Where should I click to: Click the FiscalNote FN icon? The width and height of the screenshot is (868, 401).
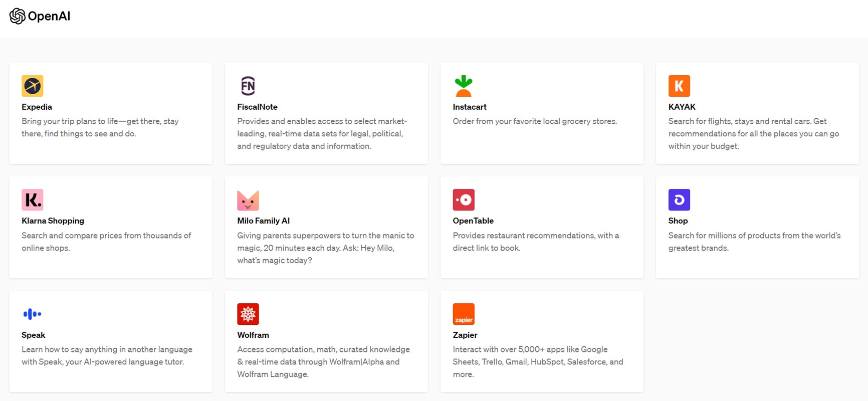[248, 86]
